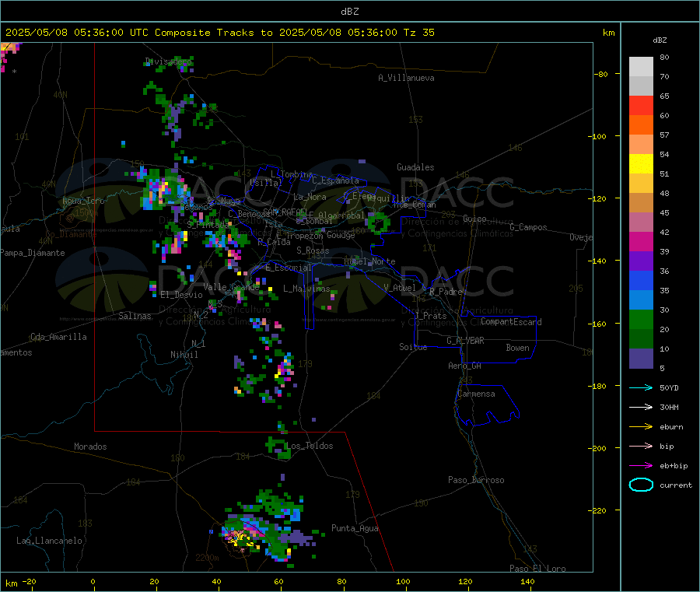Click the Soitue map label

pos(413,346)
